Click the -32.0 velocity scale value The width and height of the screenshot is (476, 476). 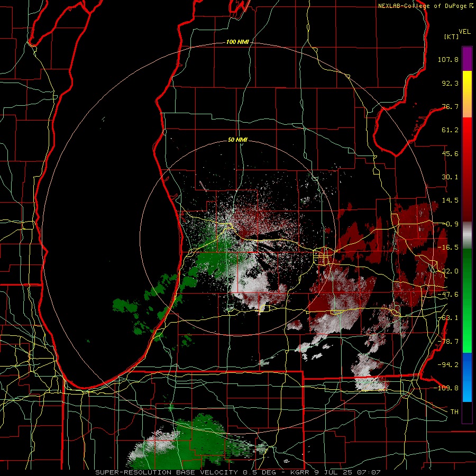[448, 271]
